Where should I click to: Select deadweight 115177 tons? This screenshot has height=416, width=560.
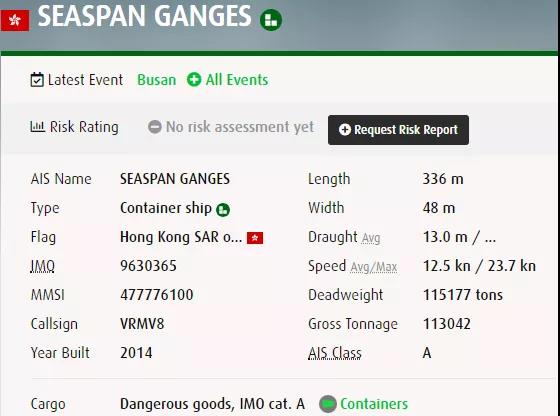[463, 295]
